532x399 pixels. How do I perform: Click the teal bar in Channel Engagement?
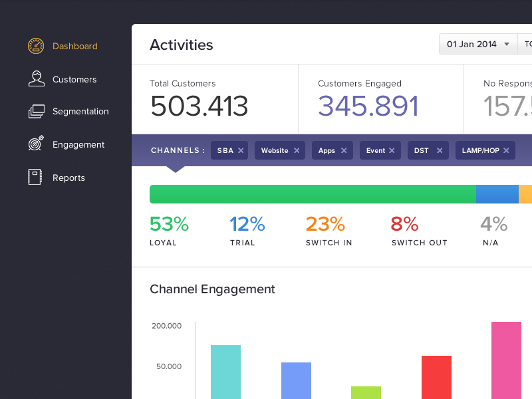225,372
